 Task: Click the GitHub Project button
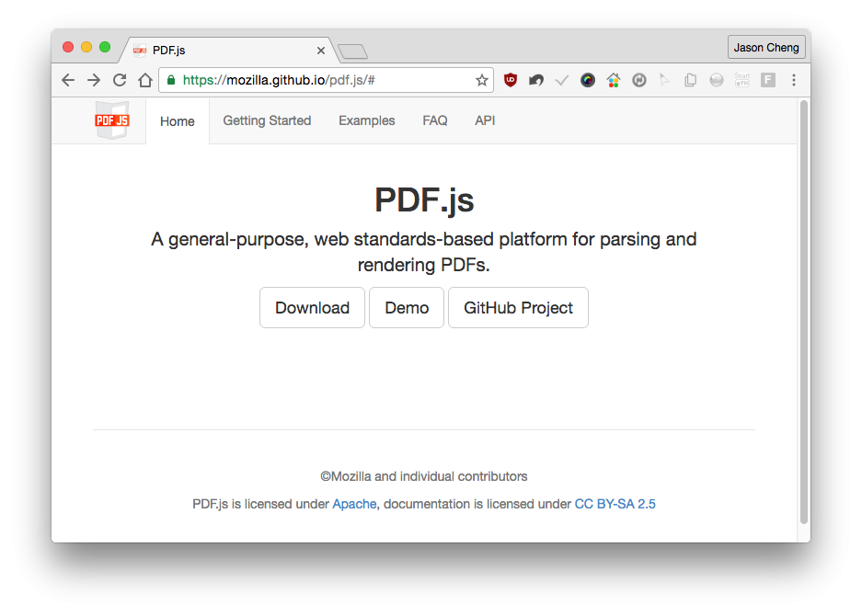[x=519, y=308]
